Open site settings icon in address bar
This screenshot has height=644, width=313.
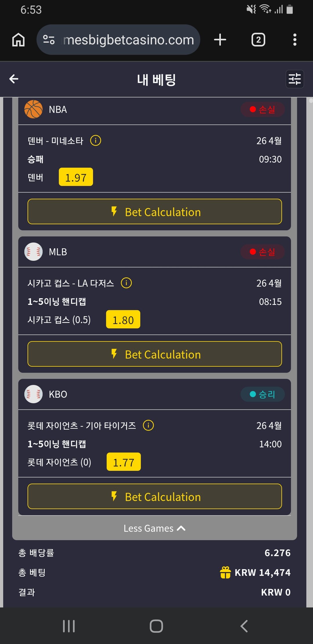point(49,40)
